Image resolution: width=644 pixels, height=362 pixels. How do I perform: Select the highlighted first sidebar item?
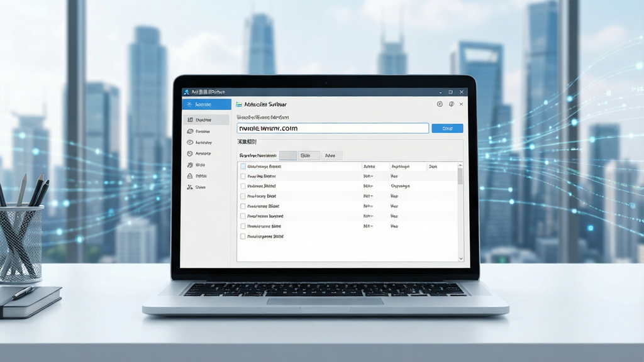click(206, 120)
